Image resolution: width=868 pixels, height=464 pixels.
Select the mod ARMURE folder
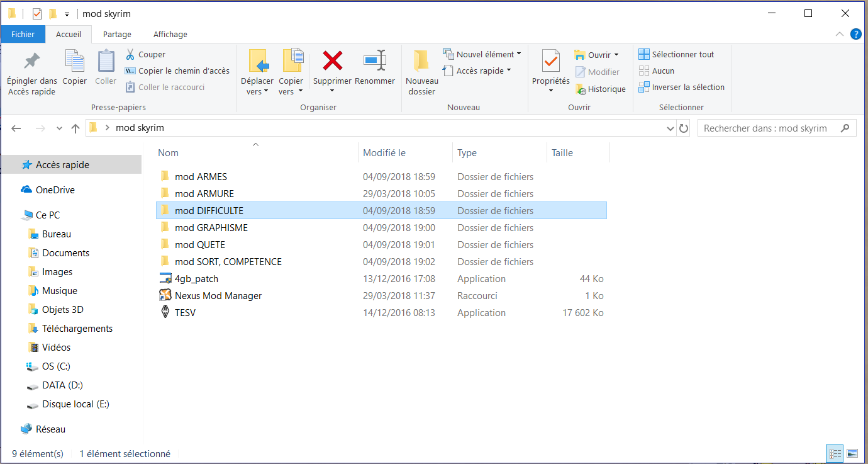(381, 194)
